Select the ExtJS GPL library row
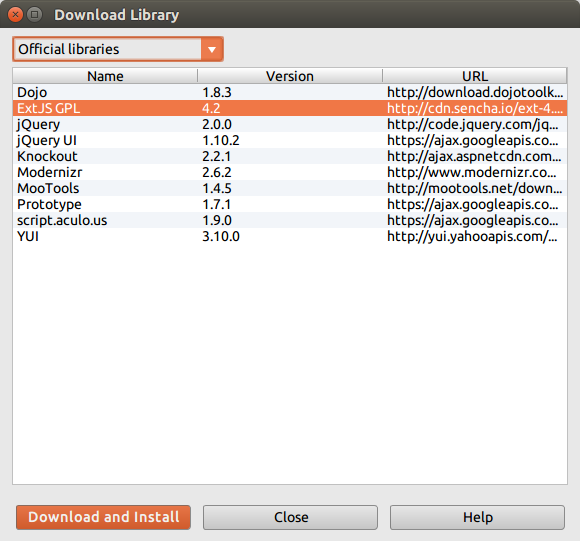This screenshot has height=541, width=580. 290,108
